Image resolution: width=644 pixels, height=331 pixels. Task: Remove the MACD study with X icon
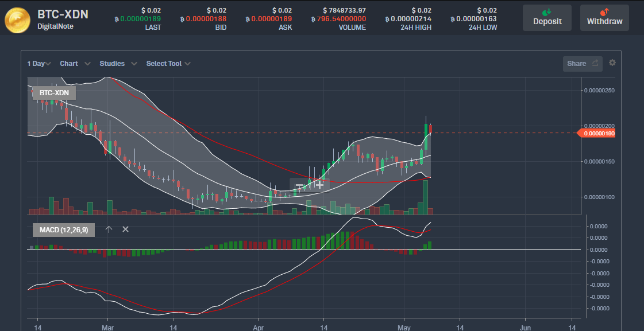click(126, 229)
